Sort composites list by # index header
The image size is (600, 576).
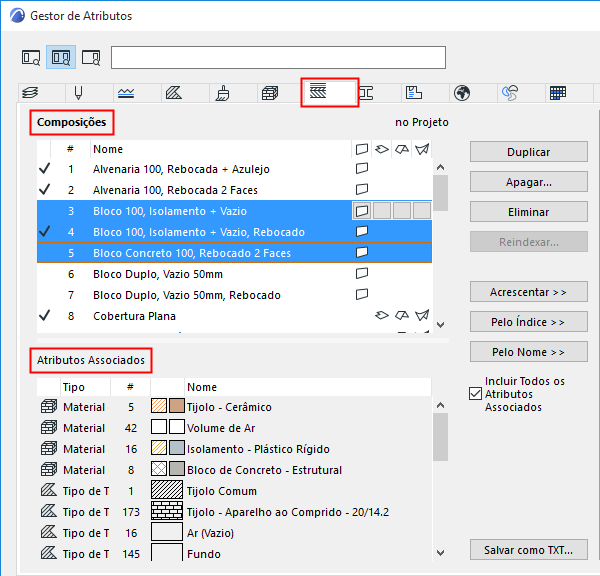pyautogui.click(x=70, y=149)
